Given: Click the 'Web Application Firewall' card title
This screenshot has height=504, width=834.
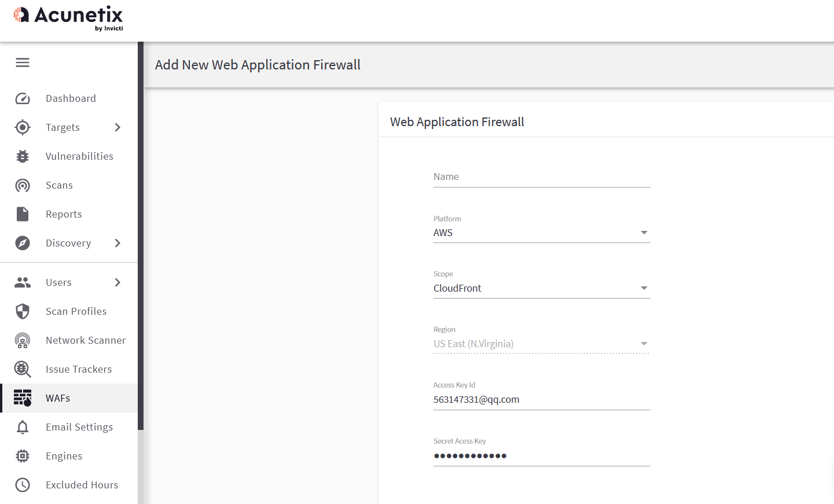Looking at the screenshot, I should 457,122.
